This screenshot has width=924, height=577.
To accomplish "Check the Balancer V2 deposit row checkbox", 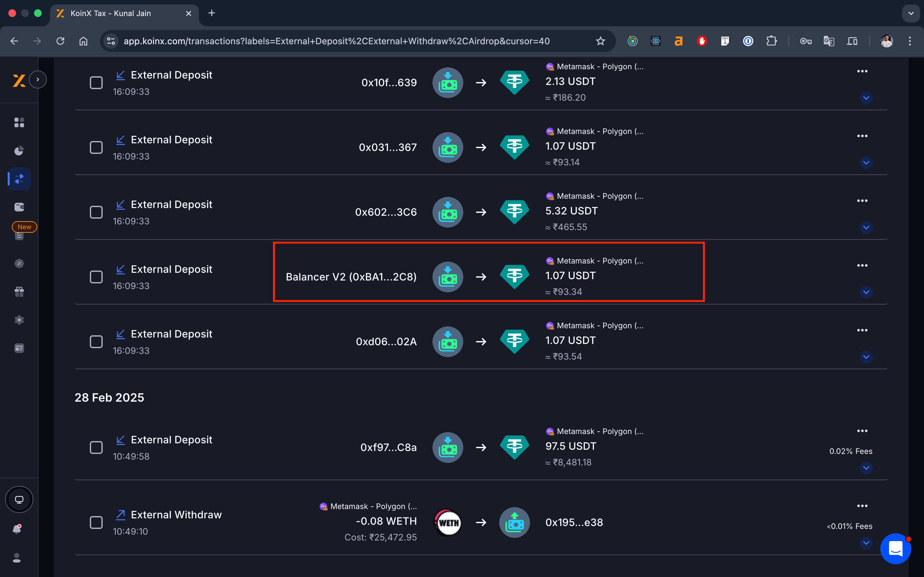I will point(96,277).
